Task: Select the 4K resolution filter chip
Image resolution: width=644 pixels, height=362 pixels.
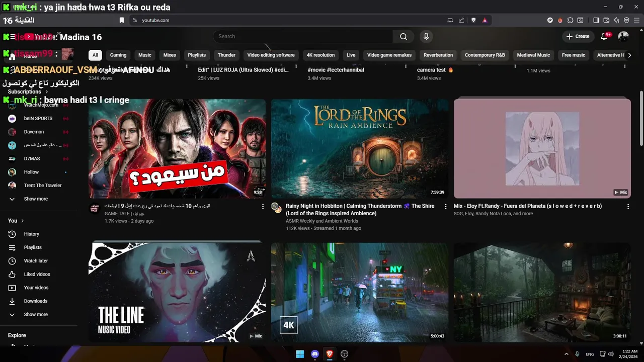Action: point(320,55)
